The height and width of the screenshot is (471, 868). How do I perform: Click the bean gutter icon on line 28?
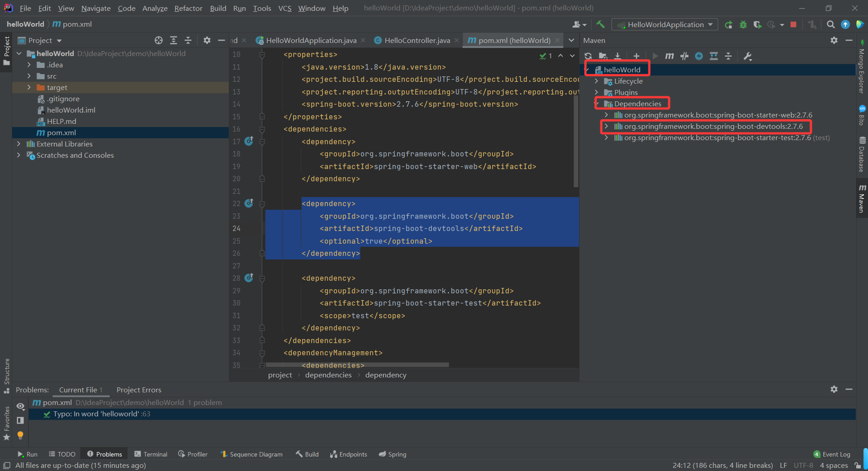pyautogui.click(x=249, y=278)
